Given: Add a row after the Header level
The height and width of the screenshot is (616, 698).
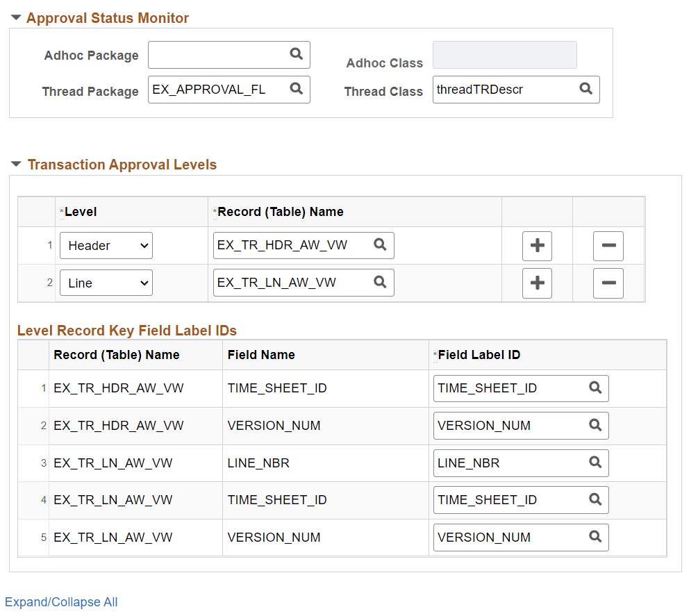Looking at the screenshot, I should point(537,245).
